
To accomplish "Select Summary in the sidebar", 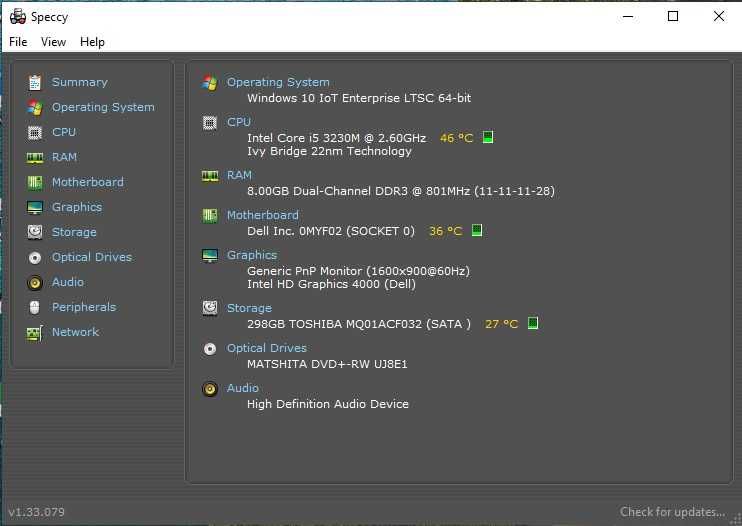I will tap(80, 82).
